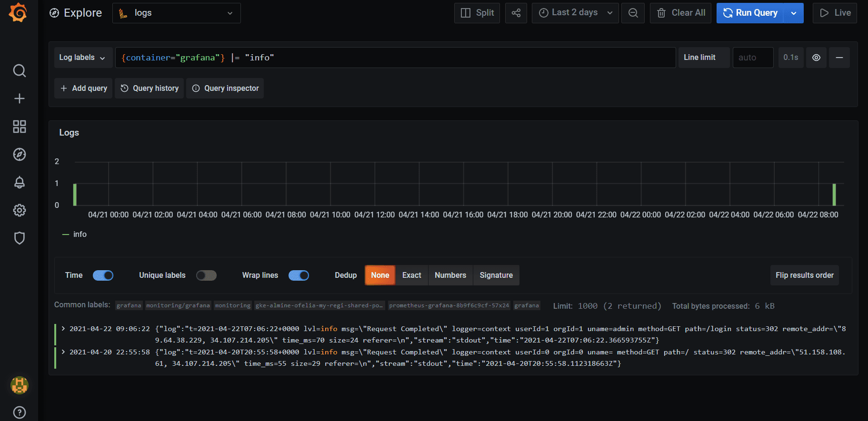Click the Create plus icon in sidebar
Viewport: 868px width, 421px height.
[x=20, y=98]
